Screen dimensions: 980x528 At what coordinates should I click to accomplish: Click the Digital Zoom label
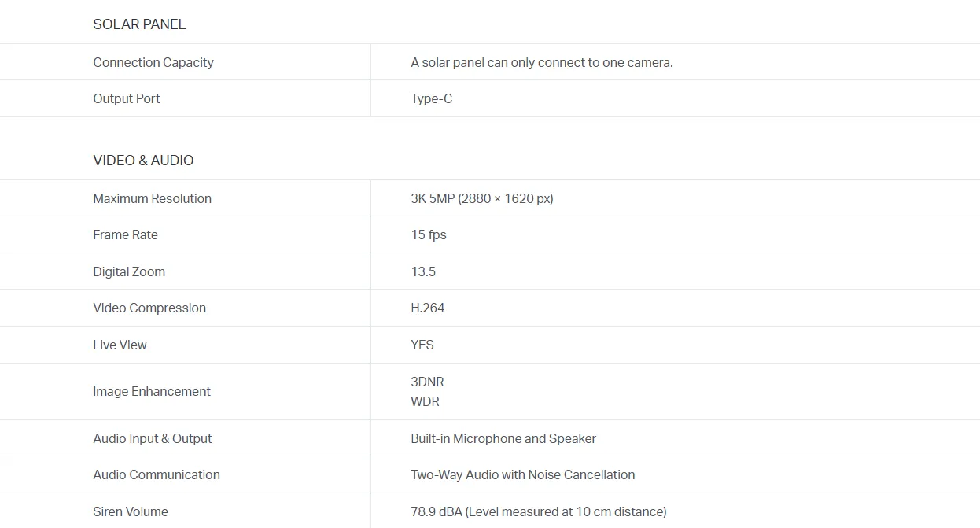pyautogui.click(x=129, y=271)
